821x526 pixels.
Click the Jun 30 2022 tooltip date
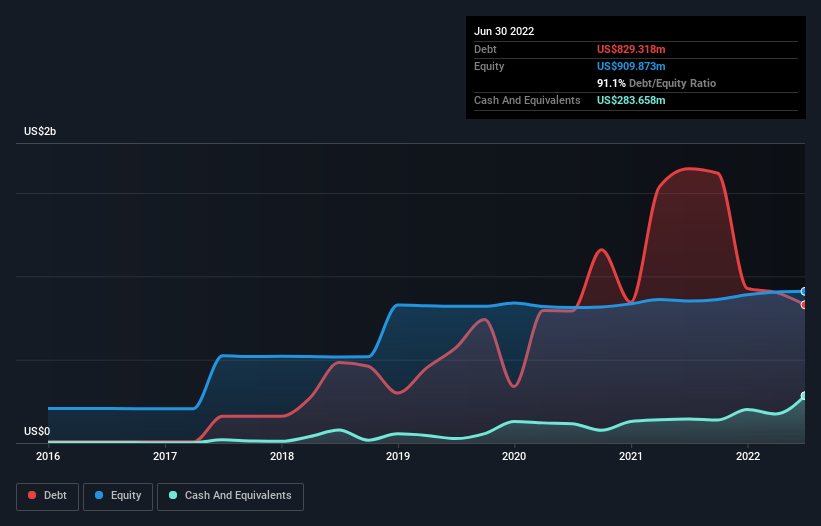pos(504,31)
